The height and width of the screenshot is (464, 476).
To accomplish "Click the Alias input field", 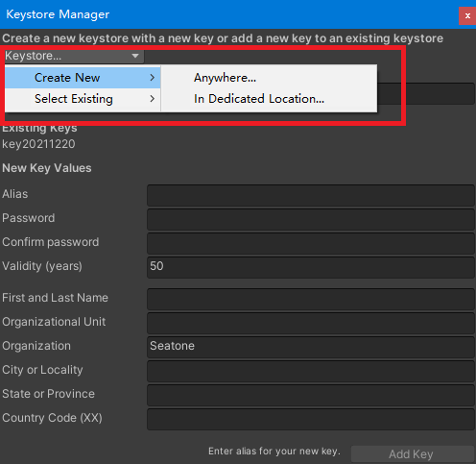I will [311, 195].
